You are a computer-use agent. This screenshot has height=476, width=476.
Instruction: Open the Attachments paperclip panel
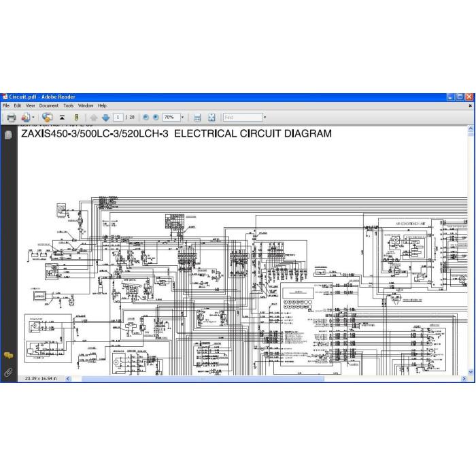coord(8,372)
